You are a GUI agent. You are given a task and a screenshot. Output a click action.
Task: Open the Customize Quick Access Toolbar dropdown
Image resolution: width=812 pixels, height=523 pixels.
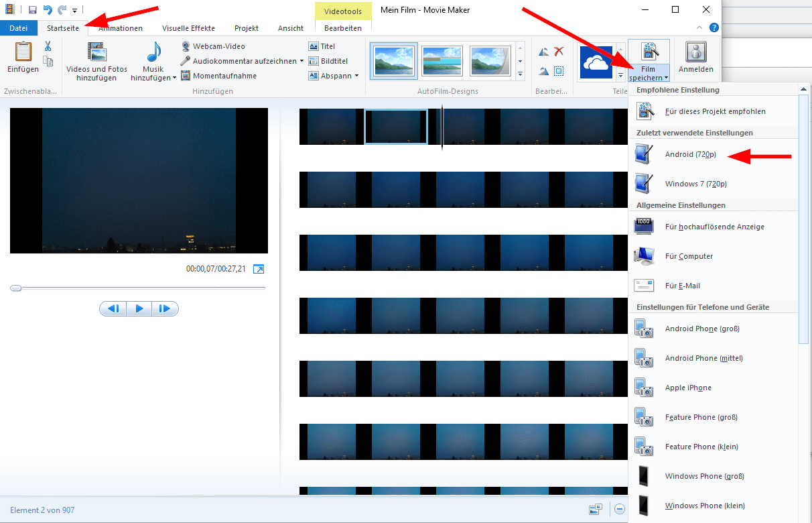(74, 11)
